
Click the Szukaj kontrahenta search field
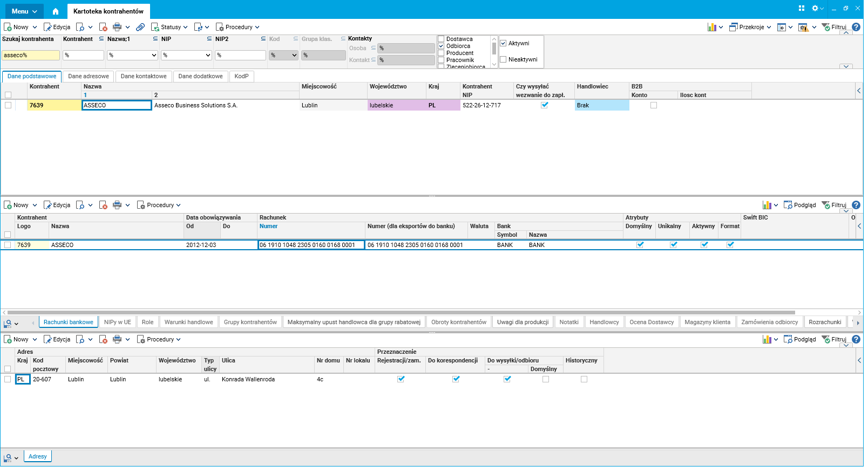[30, 55]
